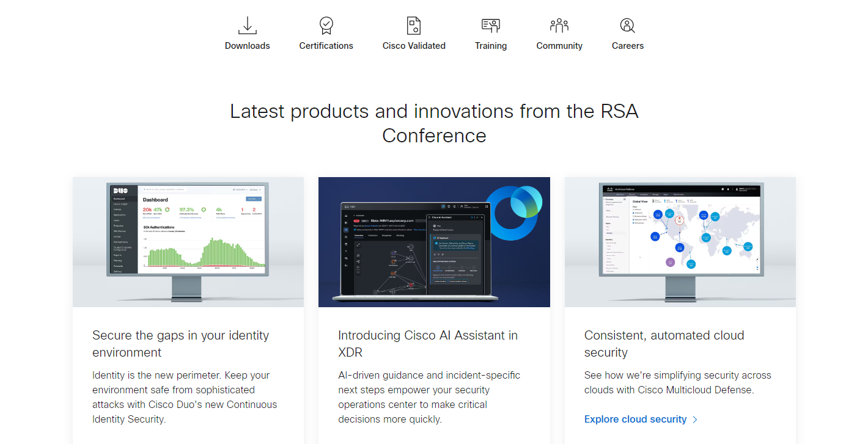
Task: Open the Multicloud Defense map monitor image
Action: coord(680,242)
